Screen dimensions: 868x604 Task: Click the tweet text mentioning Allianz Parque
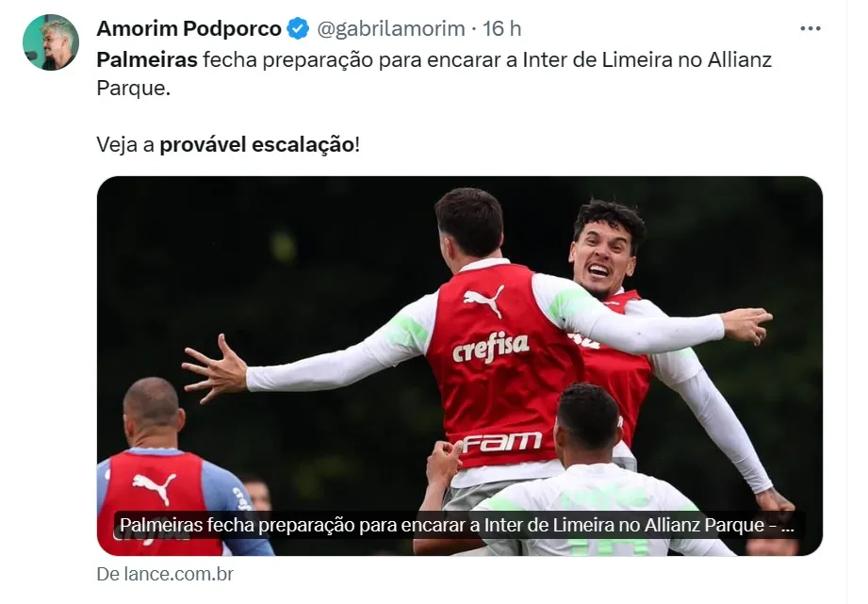pos(434,73)
